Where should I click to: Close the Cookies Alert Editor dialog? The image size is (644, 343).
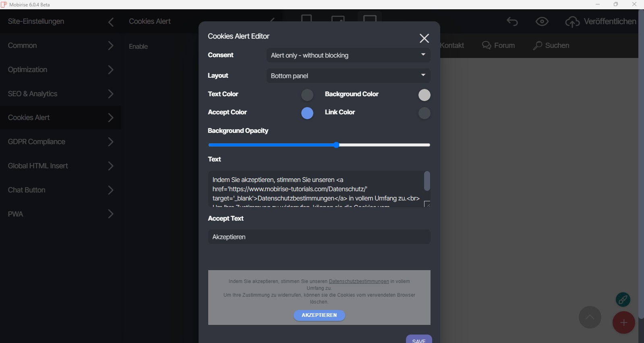pyautogui.click(x=424, y=38)
